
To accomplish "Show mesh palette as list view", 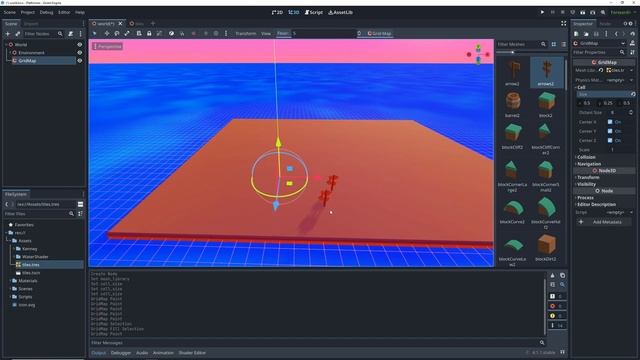I will click(x=564, y=44).
